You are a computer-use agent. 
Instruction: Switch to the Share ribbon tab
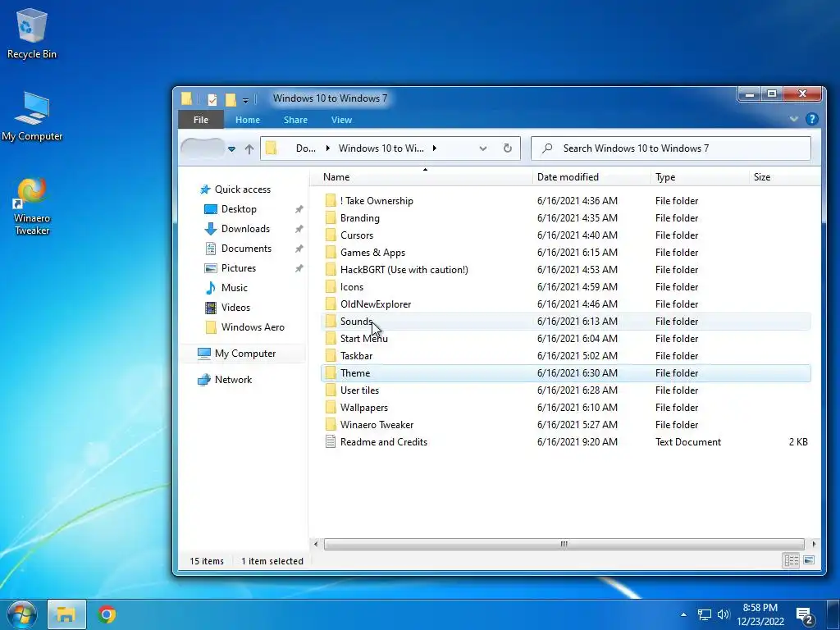[x=295, y=120]
